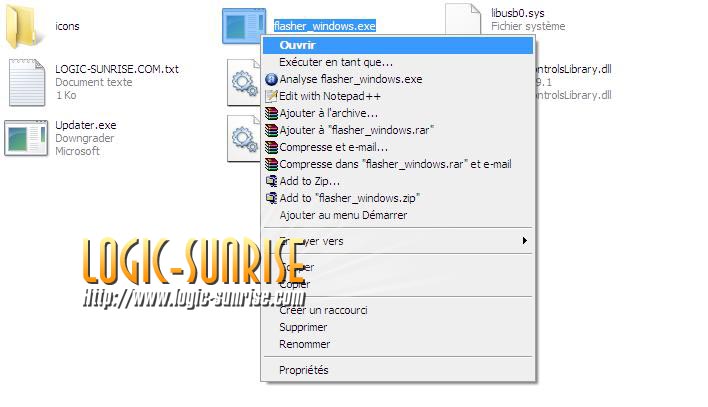Select Edit with Notepad++

coord(398,96)
